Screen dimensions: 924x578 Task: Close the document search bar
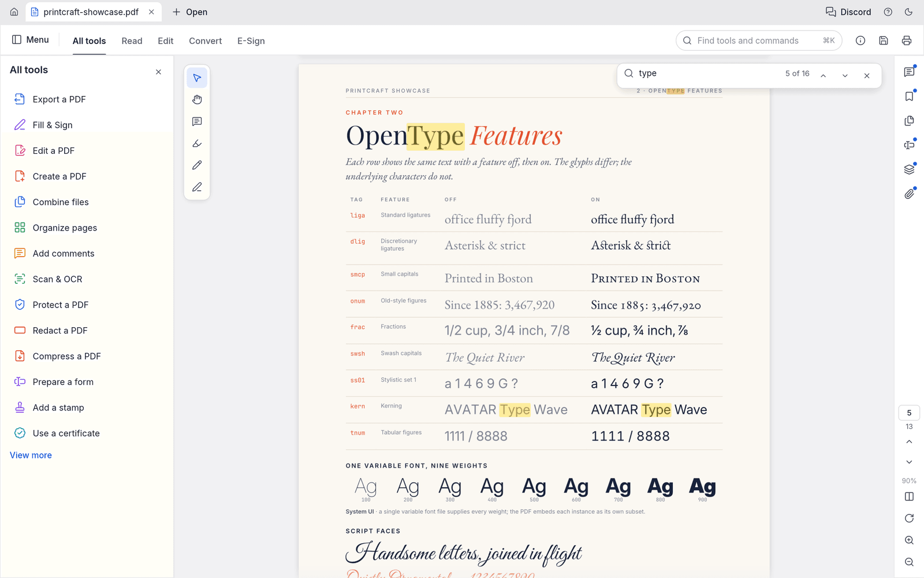pyautogui.click(x=867, y=76)
